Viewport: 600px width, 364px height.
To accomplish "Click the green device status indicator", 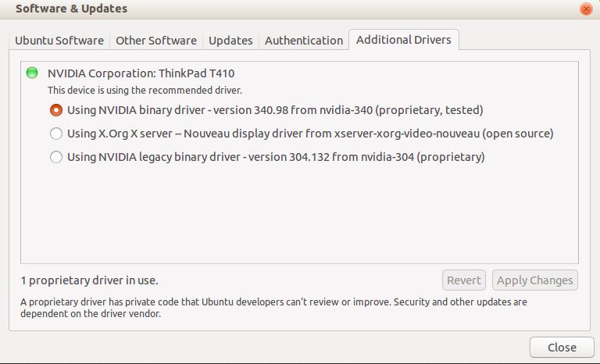I will point(32,73).
